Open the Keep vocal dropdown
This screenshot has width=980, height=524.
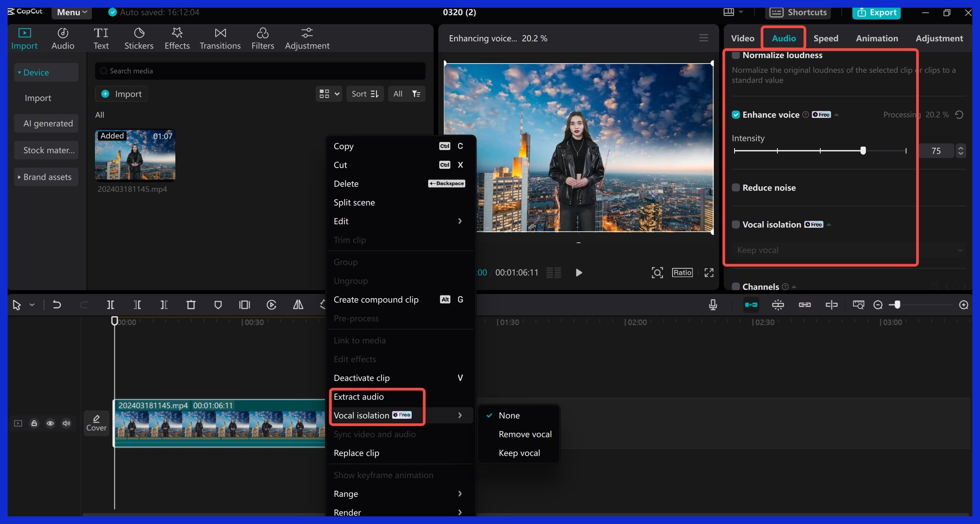tap(848, 250)
